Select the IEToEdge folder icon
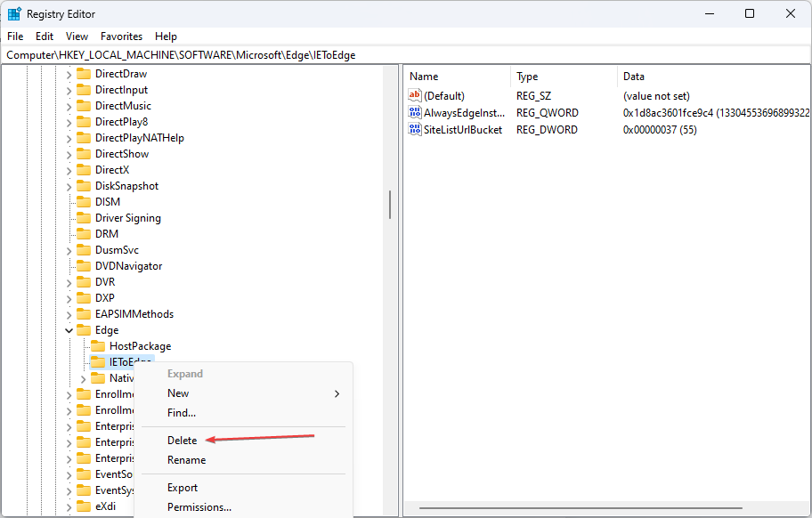 98,362
